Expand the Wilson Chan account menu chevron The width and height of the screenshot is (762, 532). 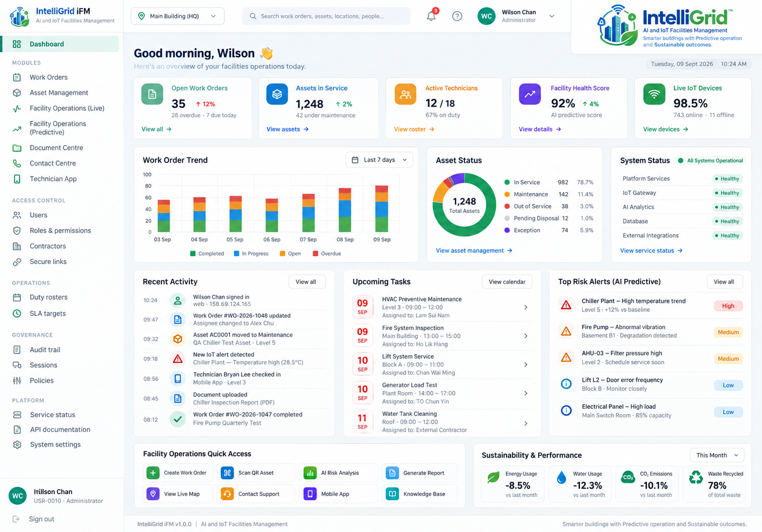(x=552, y=16)
